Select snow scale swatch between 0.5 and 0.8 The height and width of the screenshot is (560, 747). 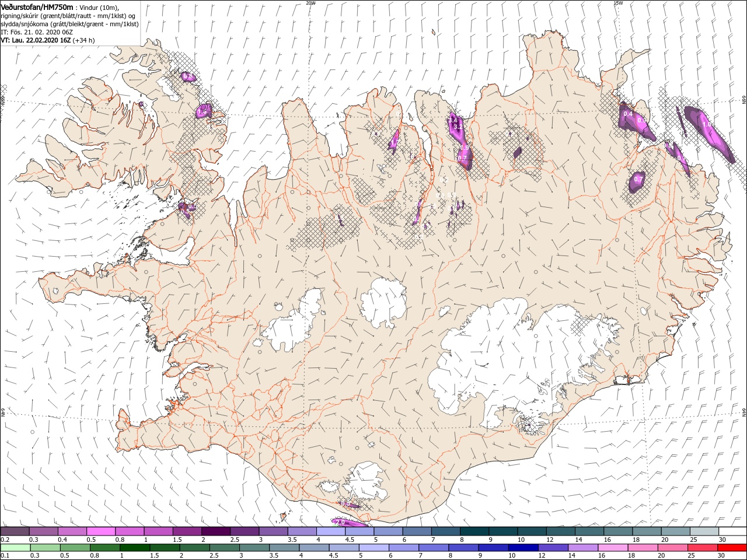[x=100, y=531]
